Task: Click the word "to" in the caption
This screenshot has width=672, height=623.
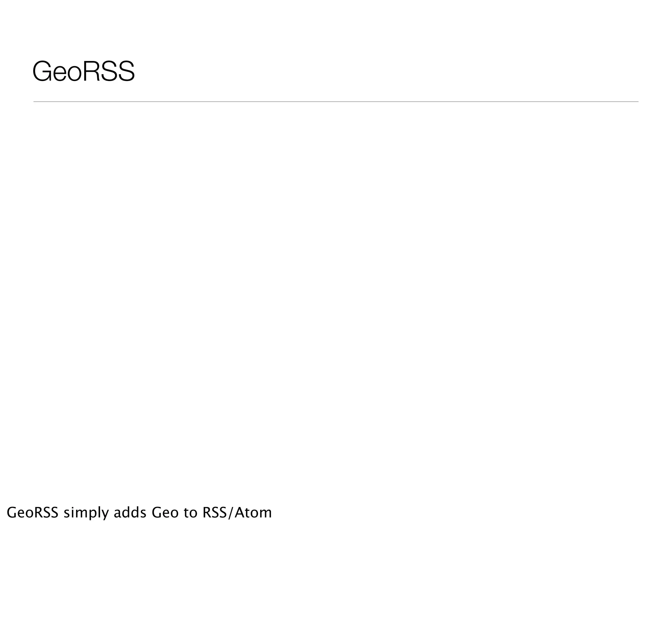Action: pos(190,513)
